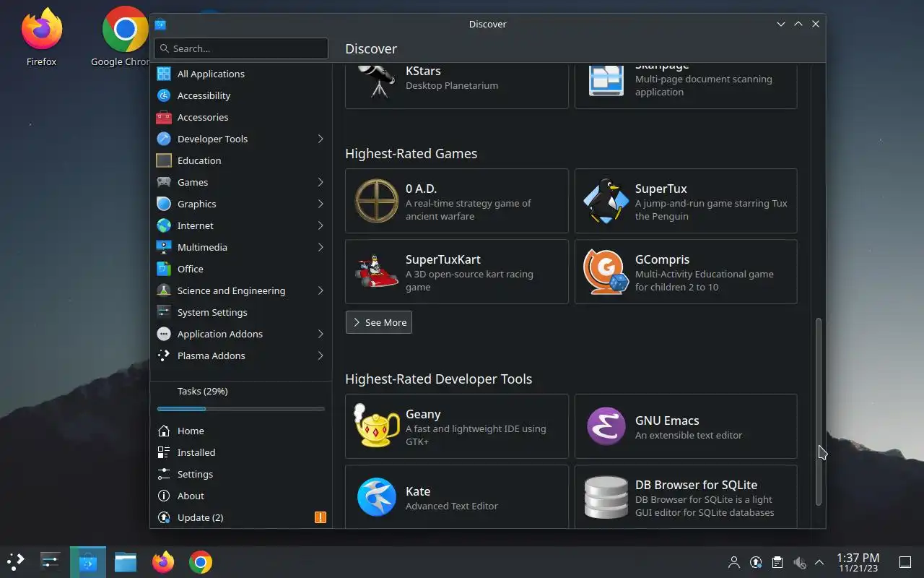The image size is (924, 578).
Task: Click See More under Games
Action: pyautogui.click(x=378, y=322)
